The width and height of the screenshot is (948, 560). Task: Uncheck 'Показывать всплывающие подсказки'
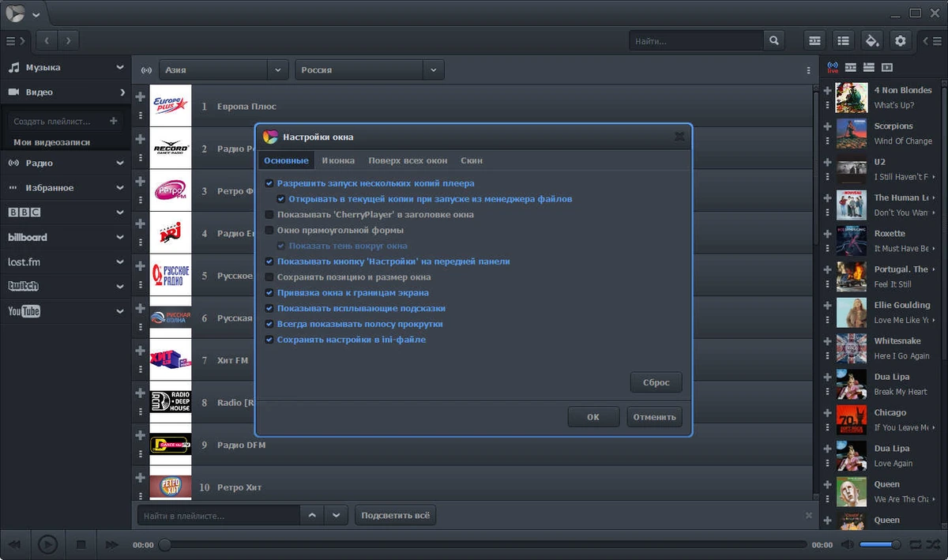coord(269,308)
